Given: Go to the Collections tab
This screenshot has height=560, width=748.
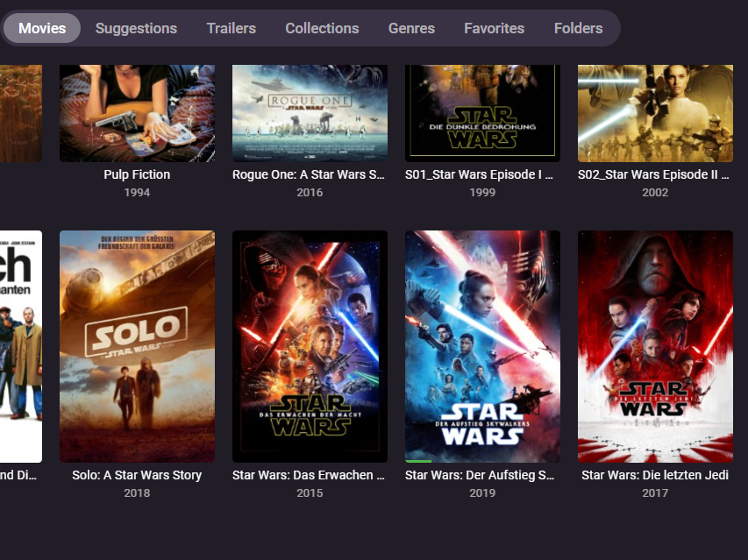Looking at the screenshot, I should [322, 28].
